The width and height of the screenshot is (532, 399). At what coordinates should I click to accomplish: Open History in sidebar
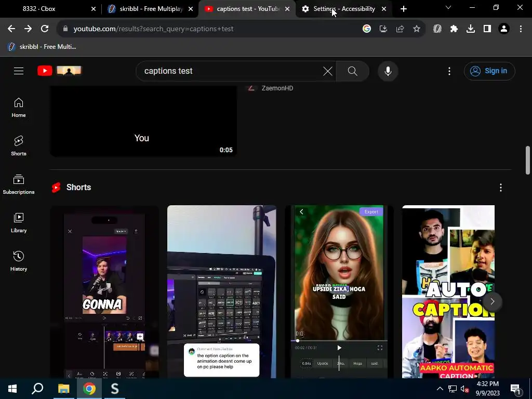pos(19,261)
